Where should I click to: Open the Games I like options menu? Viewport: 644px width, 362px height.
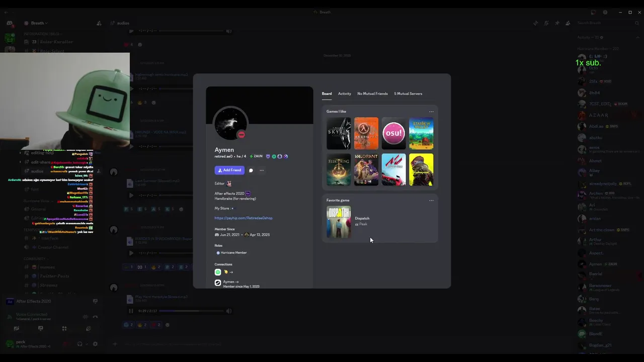click(x=431, y=112)
